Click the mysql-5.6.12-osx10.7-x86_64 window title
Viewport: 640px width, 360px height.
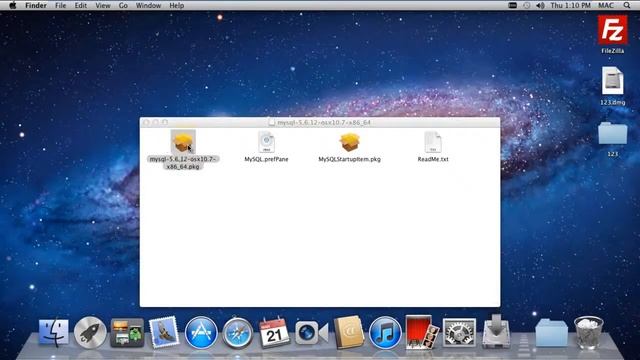click(324, 122)
